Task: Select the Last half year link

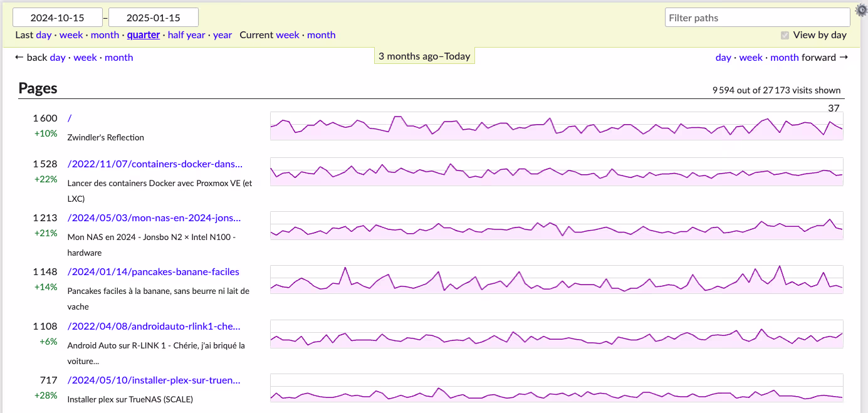Action: pos(186,35)
